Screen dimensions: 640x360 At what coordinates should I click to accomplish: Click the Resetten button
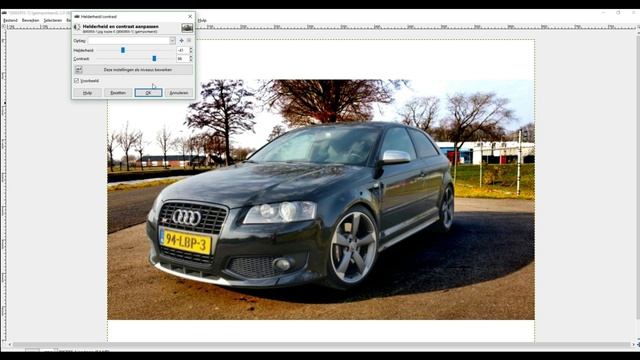tap(118, 93)
